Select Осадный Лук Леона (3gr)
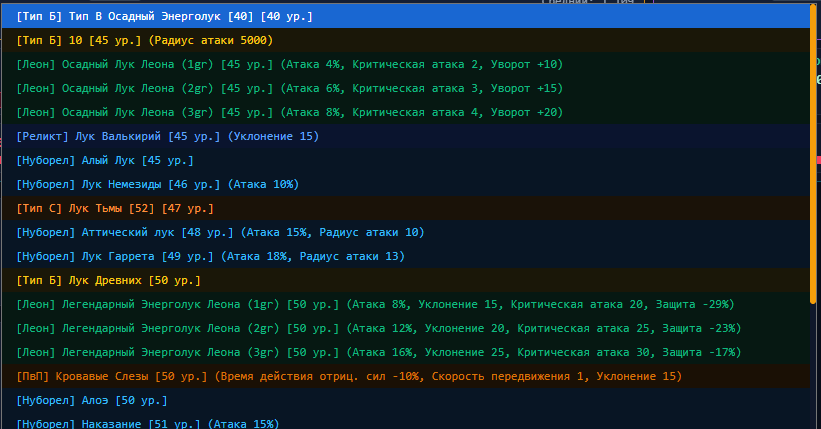 [406, 113]
